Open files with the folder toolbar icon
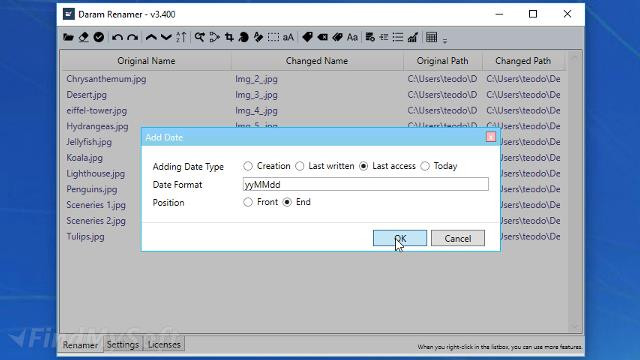Image resolution: width=640 pixels, height=360 pixels. [68, 38]
